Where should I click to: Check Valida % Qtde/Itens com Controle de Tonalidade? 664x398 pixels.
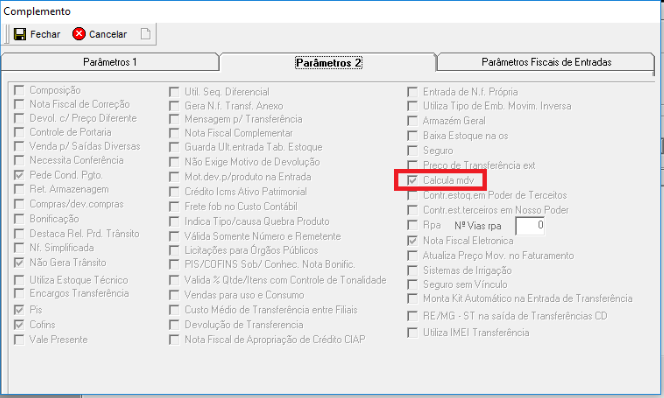[x=174, y=280]
